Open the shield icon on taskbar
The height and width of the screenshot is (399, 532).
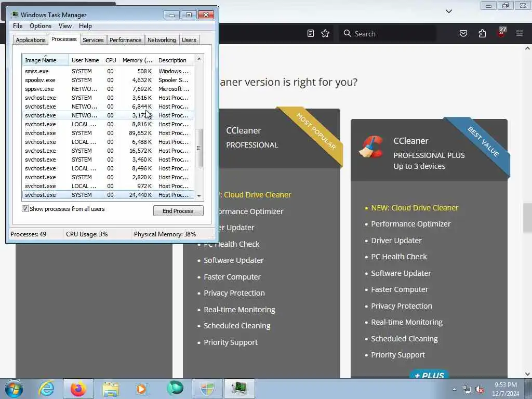click(207, 389)
